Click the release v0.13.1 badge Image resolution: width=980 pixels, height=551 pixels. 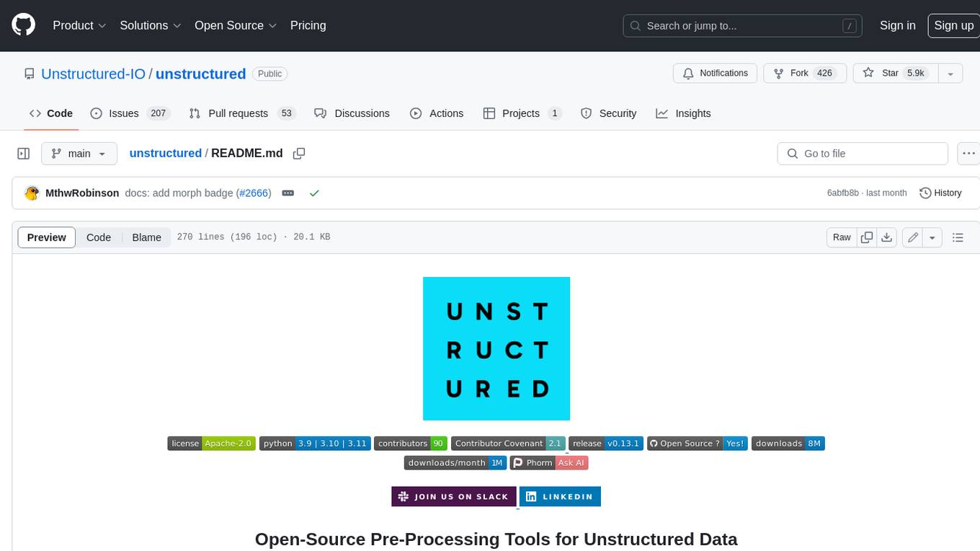pos(605,444)
